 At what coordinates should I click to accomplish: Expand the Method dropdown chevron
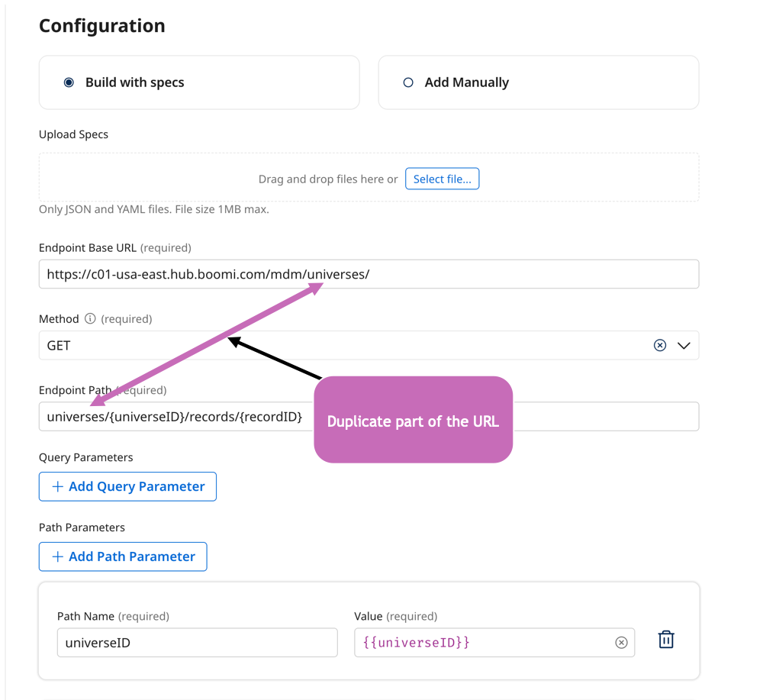[684, 345]
